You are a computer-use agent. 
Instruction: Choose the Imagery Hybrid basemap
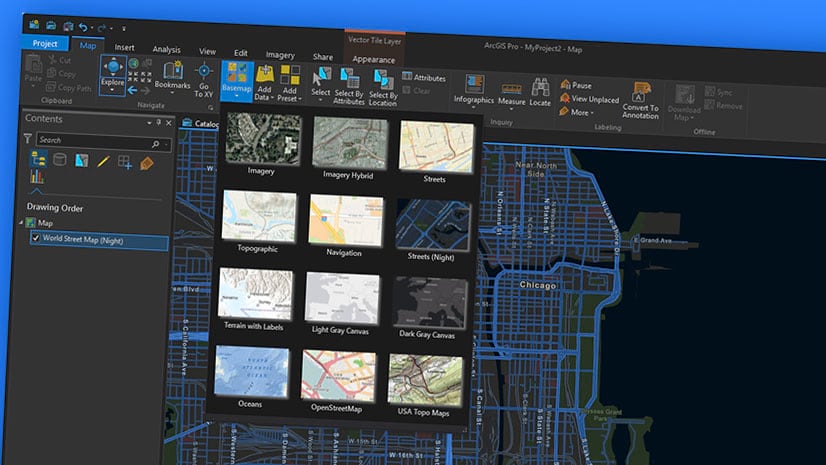[349, 143]
